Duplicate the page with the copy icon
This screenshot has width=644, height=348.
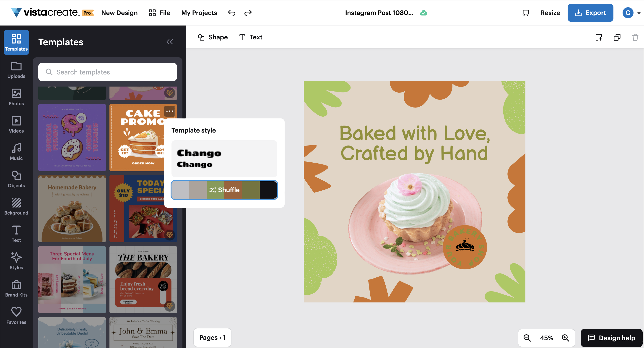point(617,37)
